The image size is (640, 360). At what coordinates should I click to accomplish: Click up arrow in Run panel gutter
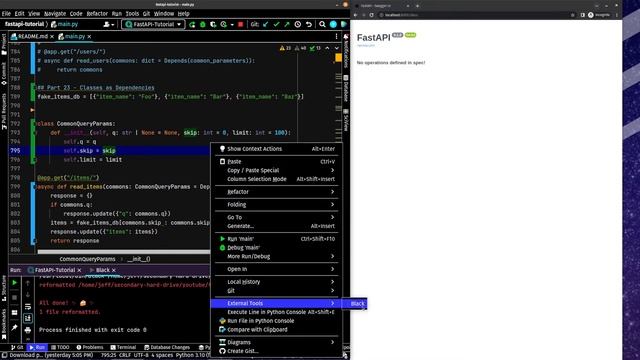coord(28,283)
